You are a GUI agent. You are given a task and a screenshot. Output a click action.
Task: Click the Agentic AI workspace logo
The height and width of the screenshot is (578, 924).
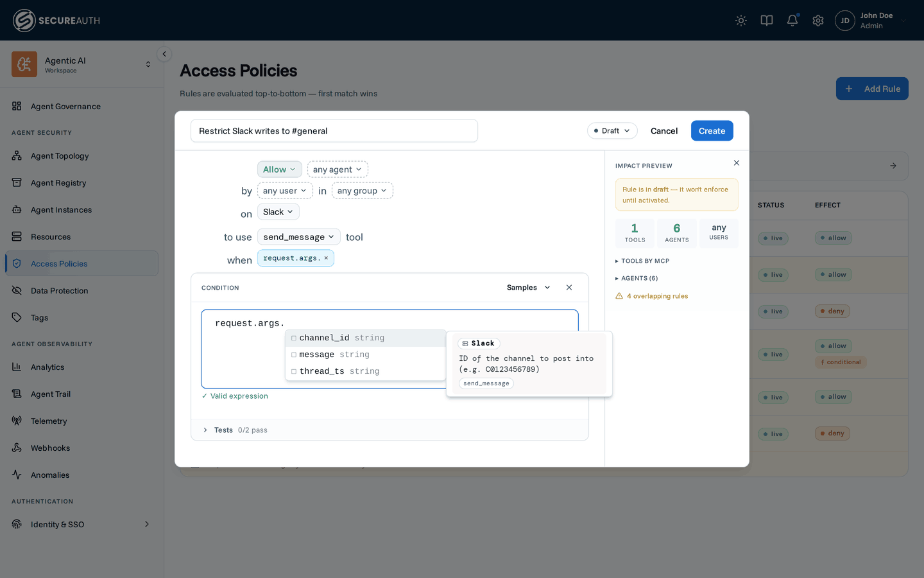pos(24,64)
